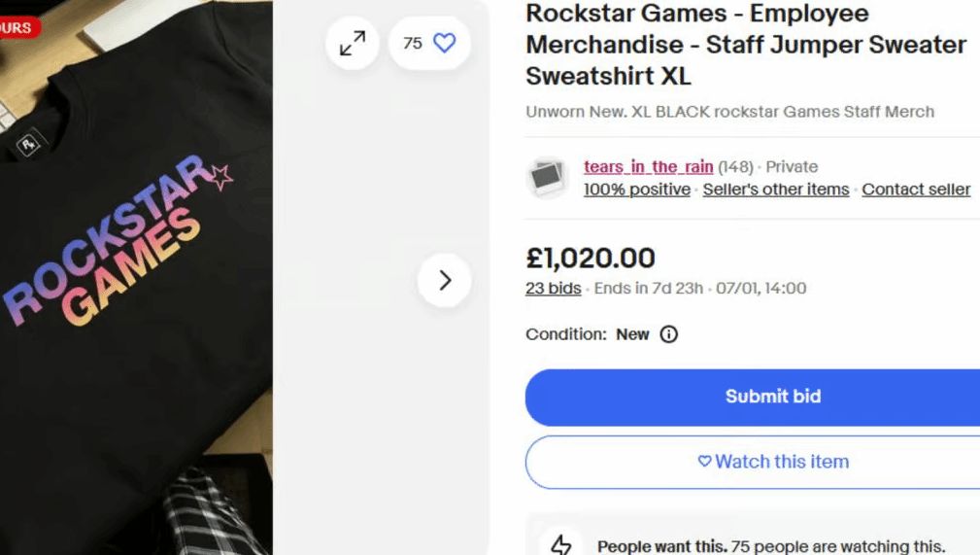The width and height of the screenshot is (980, 555).
Task: Click heart icon in Watch this item
Action: [705, 462]
